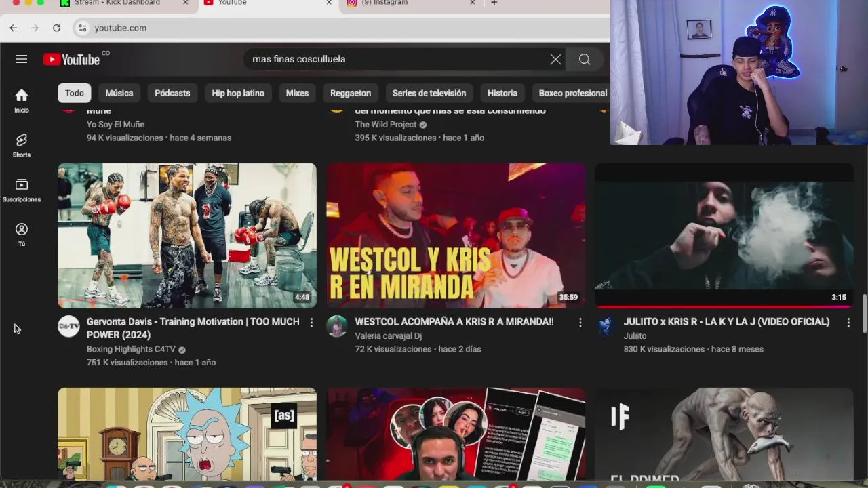Select the Series de televisión chip
This screenshot has height=488, width=868.
[x=429, y=93]
